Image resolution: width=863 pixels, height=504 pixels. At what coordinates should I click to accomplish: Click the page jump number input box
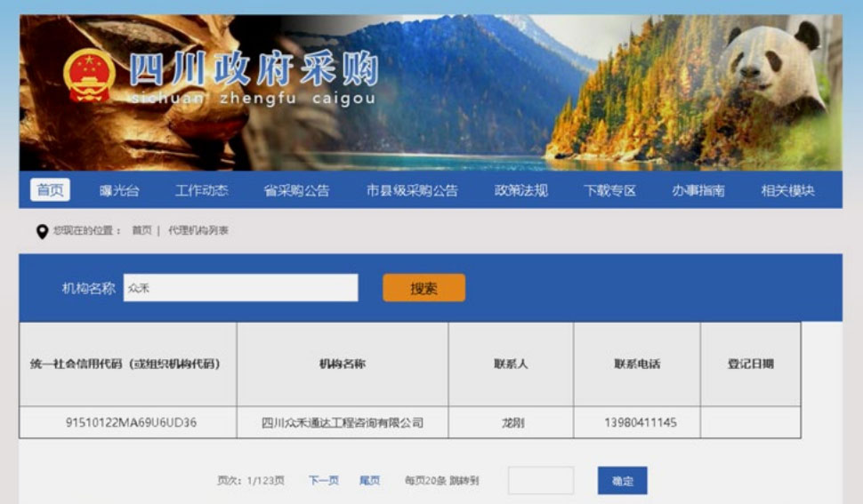tap(540, 481)
